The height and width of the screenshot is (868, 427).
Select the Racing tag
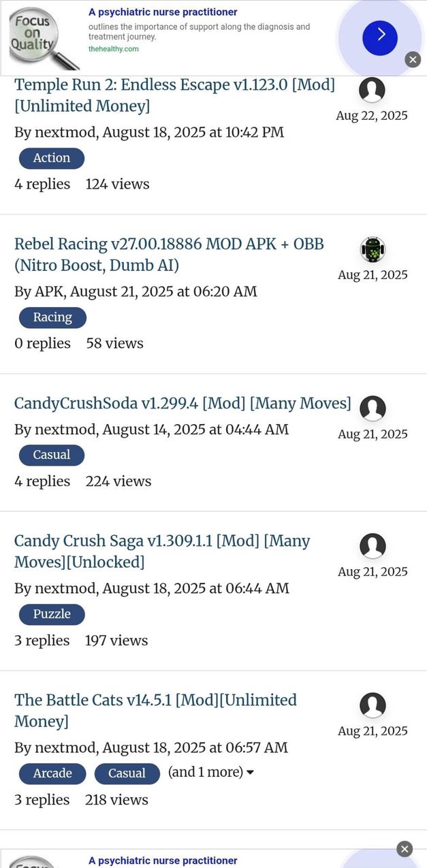click(52, 317)
